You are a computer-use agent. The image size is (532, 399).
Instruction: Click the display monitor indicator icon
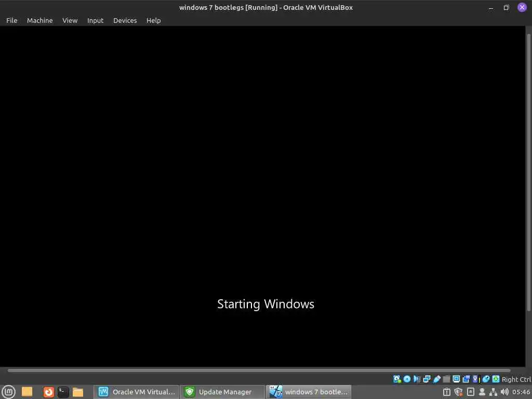coord(456,379)
